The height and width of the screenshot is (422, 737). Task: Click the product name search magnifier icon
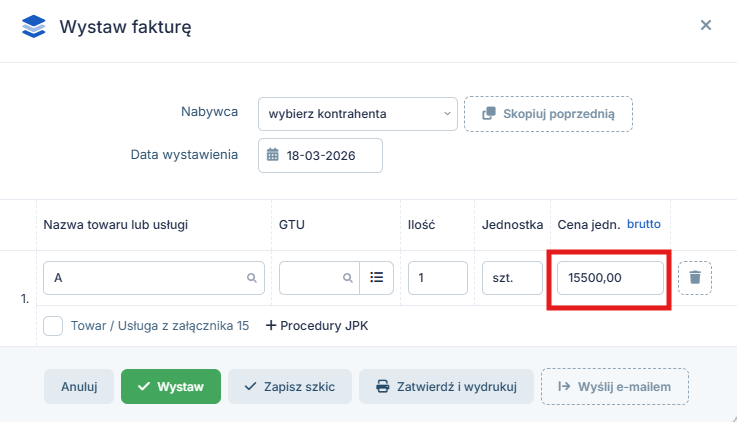click(x=252, y=278)
